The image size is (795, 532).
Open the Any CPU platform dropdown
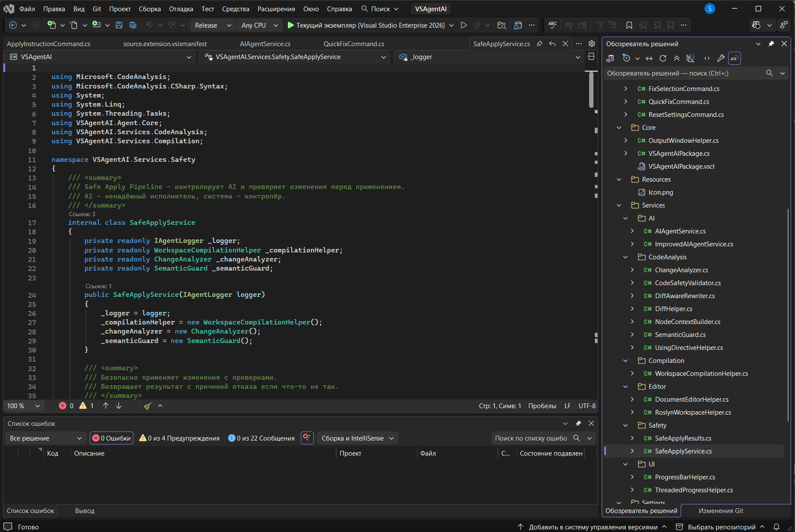259,25
